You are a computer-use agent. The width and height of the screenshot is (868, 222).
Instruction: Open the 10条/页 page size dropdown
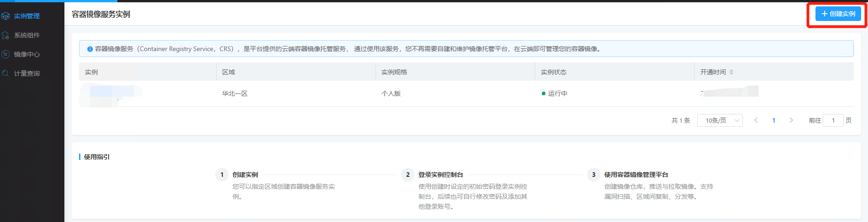point(720,120)
